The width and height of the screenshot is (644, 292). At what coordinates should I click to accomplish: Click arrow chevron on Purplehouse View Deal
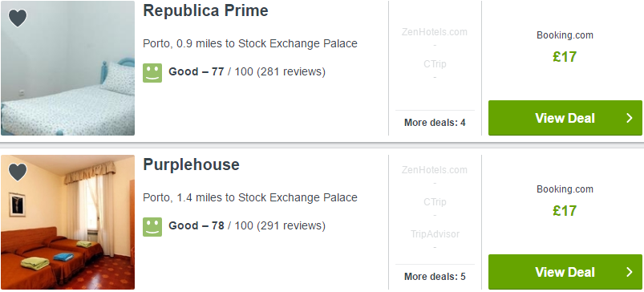tap(630, 272)
